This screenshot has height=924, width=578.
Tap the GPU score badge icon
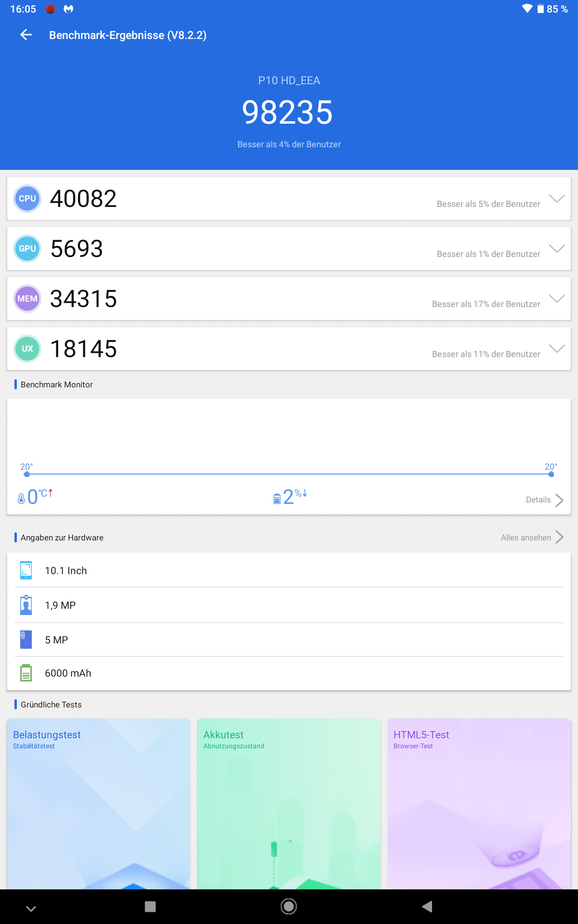(x=27, y=249)
